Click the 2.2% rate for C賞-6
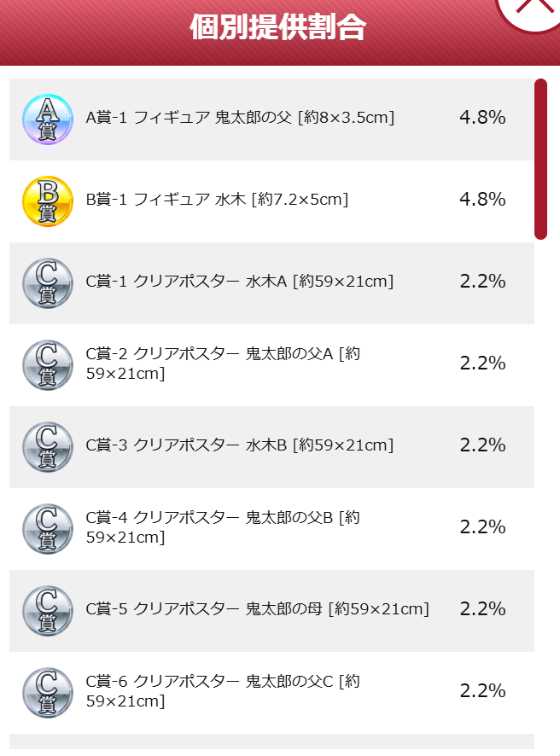This screenshot has height=756, width=560. 483,691
